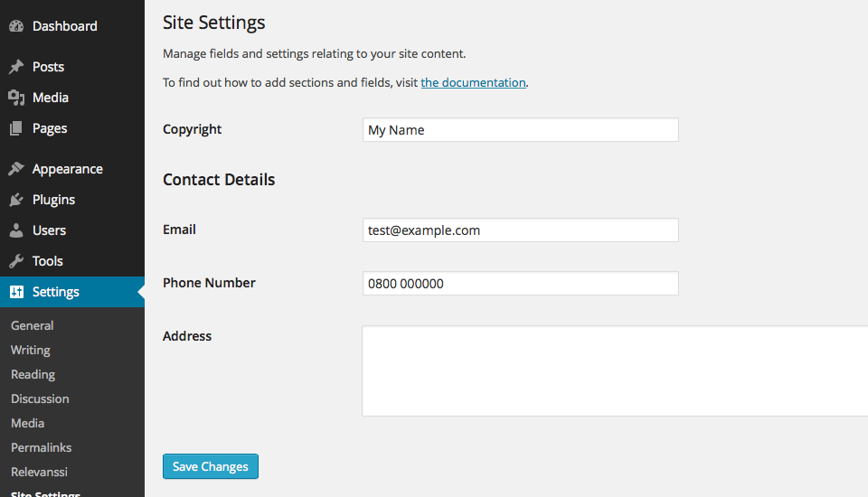Image resolution: width=868 pixels, height=497 pixels.
Task: Click the Settings sliders icon
Action: coord(16,292)
